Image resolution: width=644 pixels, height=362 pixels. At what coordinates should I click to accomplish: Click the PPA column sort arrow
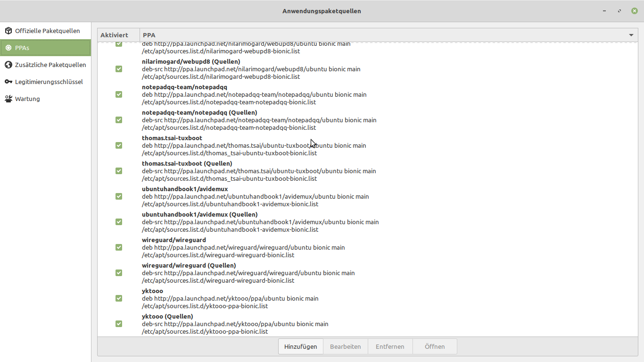631,35
